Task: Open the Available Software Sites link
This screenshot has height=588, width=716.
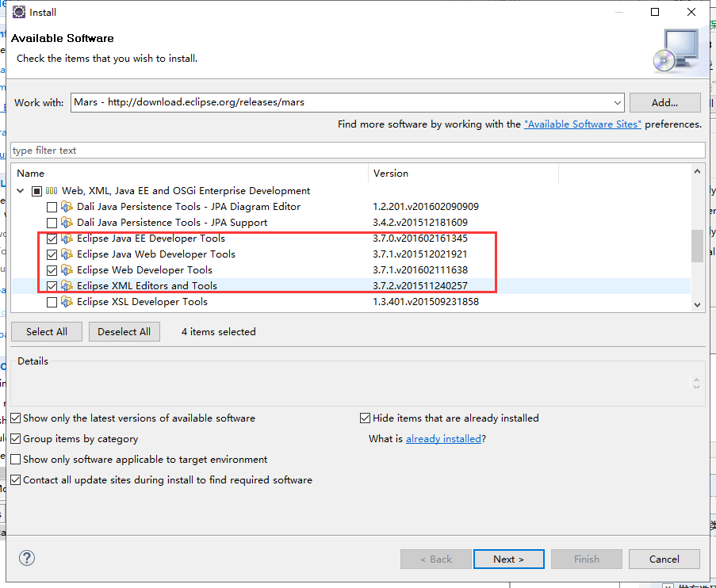Action: (583, 124)
